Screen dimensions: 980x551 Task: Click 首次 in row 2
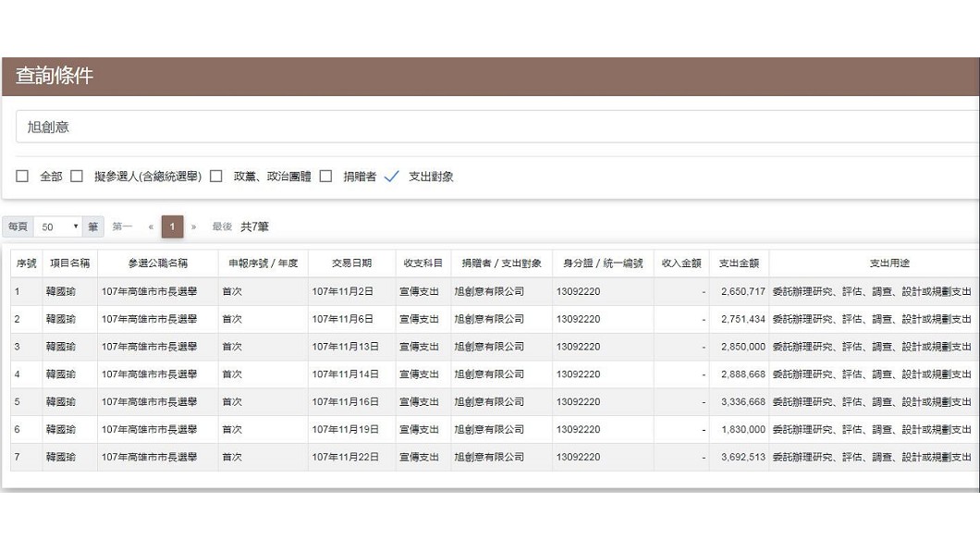click(x=232, y=319)
